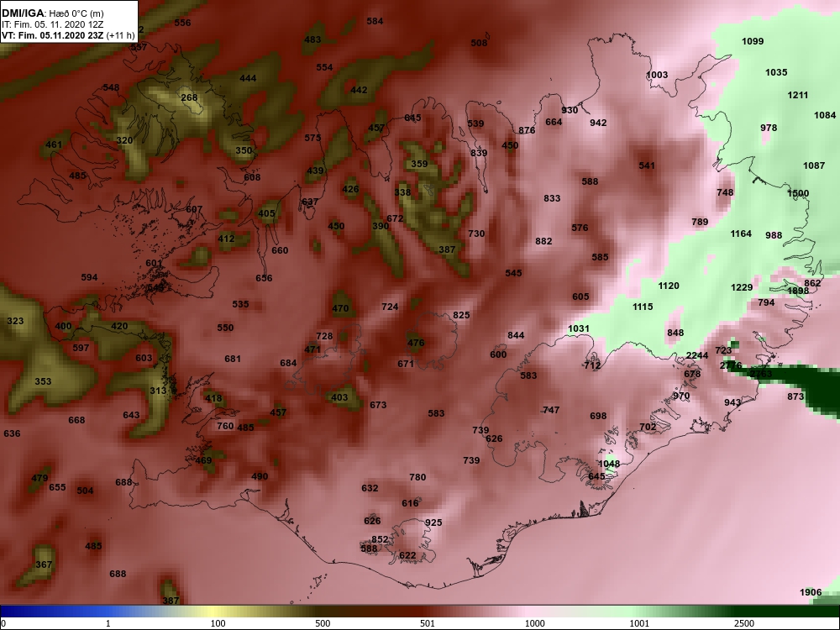Click the map value '541'

(647, 165)
